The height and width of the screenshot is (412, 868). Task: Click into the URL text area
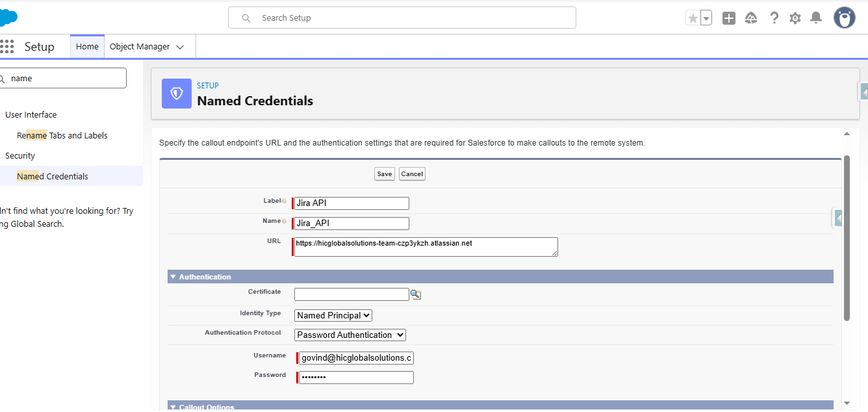(x=426, y=246)
